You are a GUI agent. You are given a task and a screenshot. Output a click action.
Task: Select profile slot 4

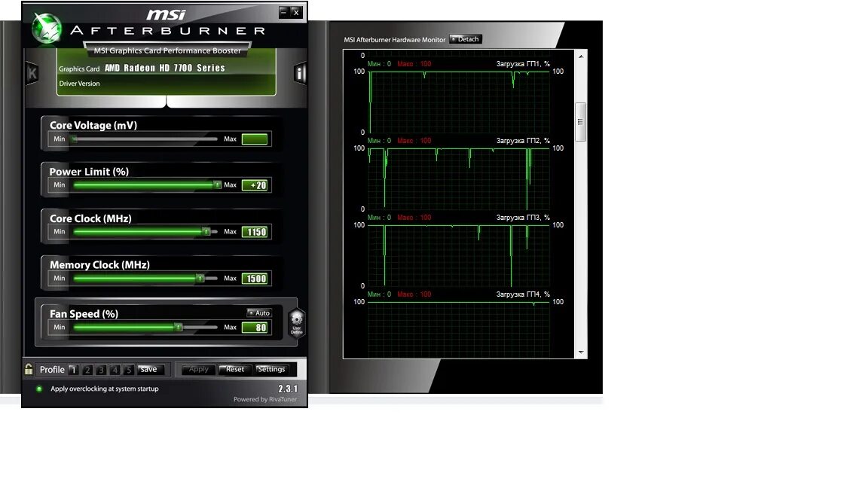115,370
